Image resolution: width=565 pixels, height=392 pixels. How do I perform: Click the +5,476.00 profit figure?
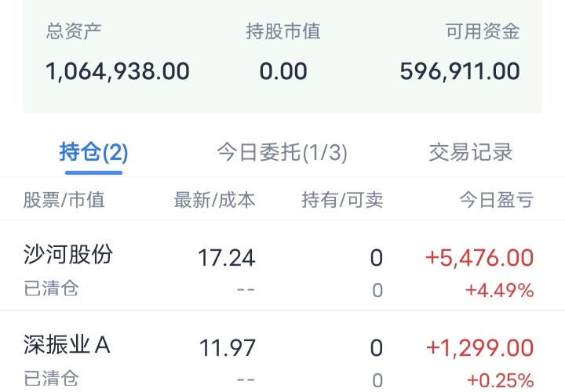[x=479, y=257]
